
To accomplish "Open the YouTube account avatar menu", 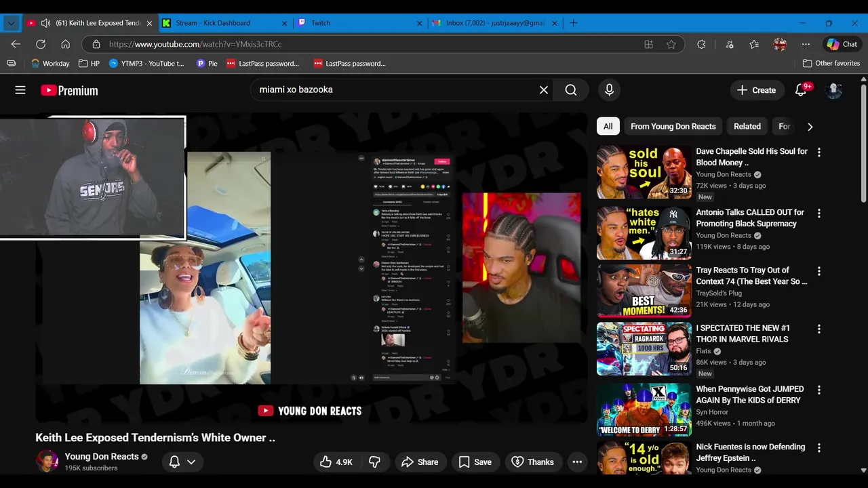I will (833, 90).
